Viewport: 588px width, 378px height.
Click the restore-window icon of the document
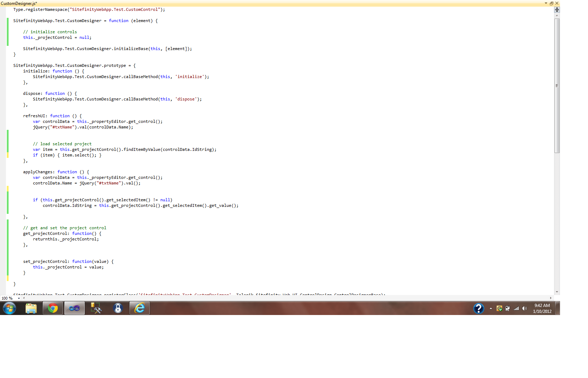[552, 3]
